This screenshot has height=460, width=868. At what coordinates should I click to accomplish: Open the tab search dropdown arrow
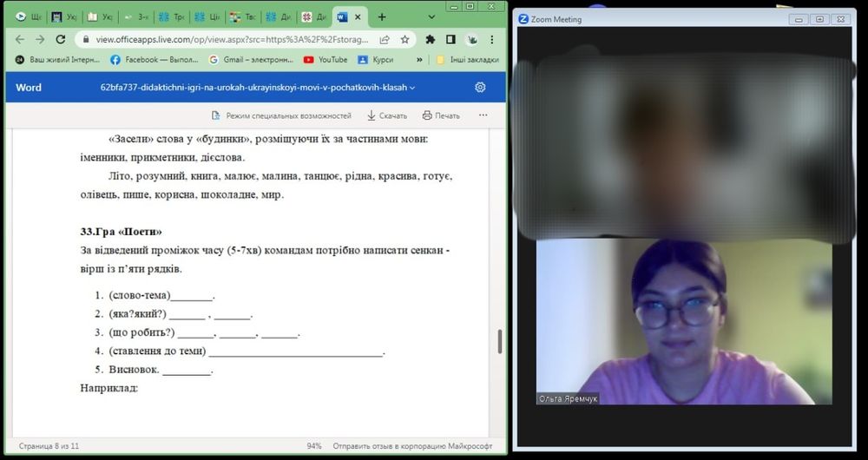(x=431, y=17)
